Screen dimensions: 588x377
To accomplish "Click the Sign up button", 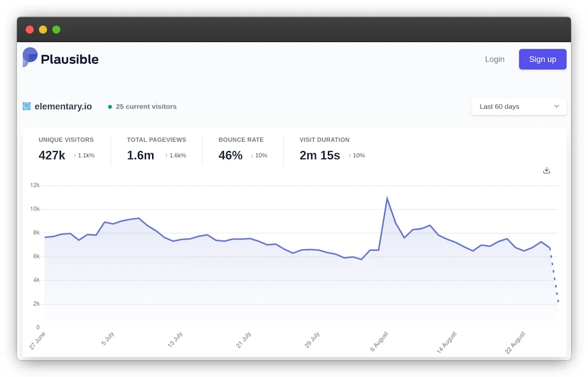I will (542, 59).
